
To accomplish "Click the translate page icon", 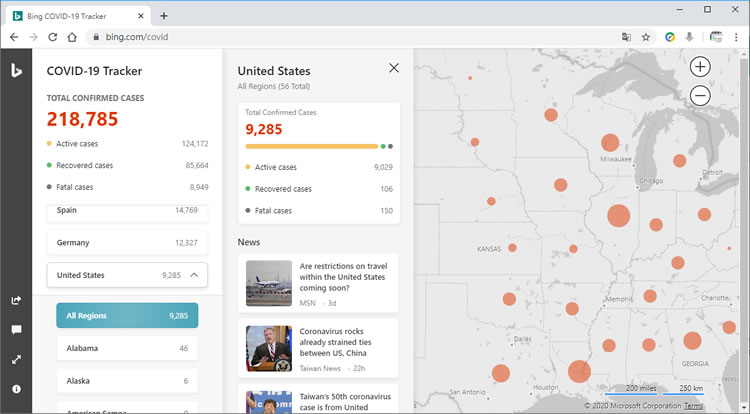I will click(x=626, y=37).
